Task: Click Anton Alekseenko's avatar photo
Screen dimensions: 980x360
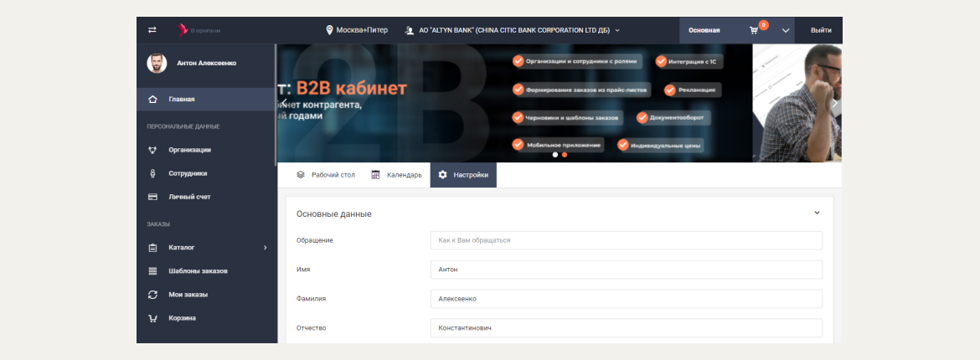Action: tap(157, 63)
